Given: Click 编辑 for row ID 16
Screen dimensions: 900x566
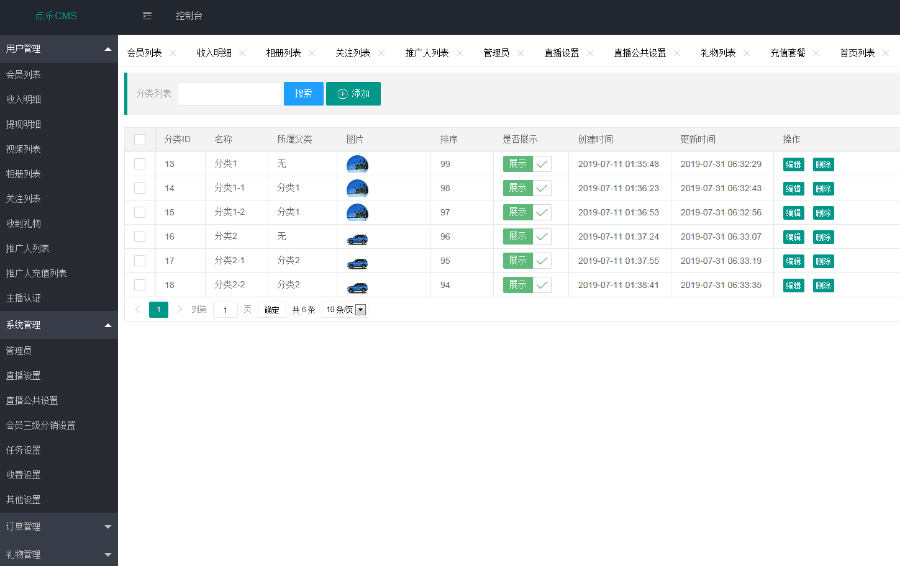Looking at the screenshot, I should point(793,237).
